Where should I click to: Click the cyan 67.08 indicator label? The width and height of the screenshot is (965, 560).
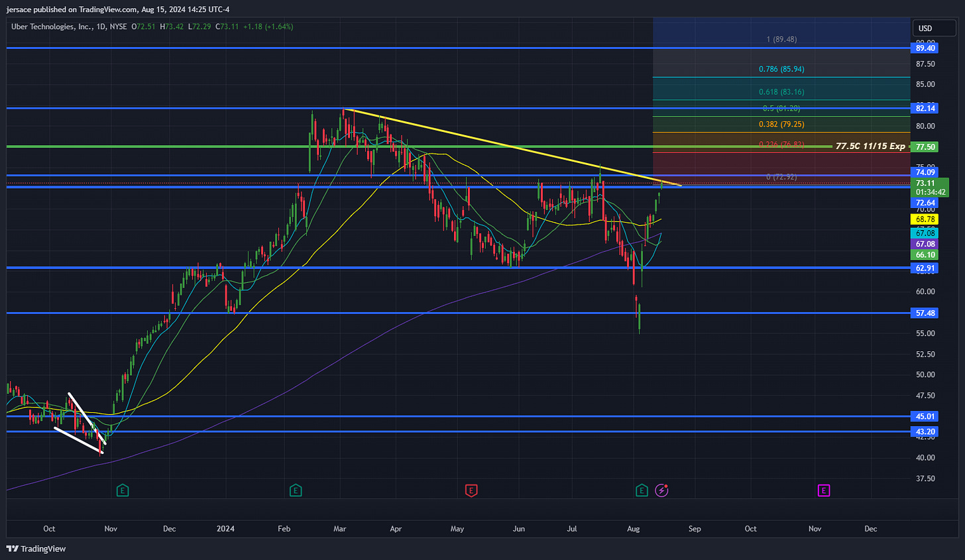click(x=925, y=233)
